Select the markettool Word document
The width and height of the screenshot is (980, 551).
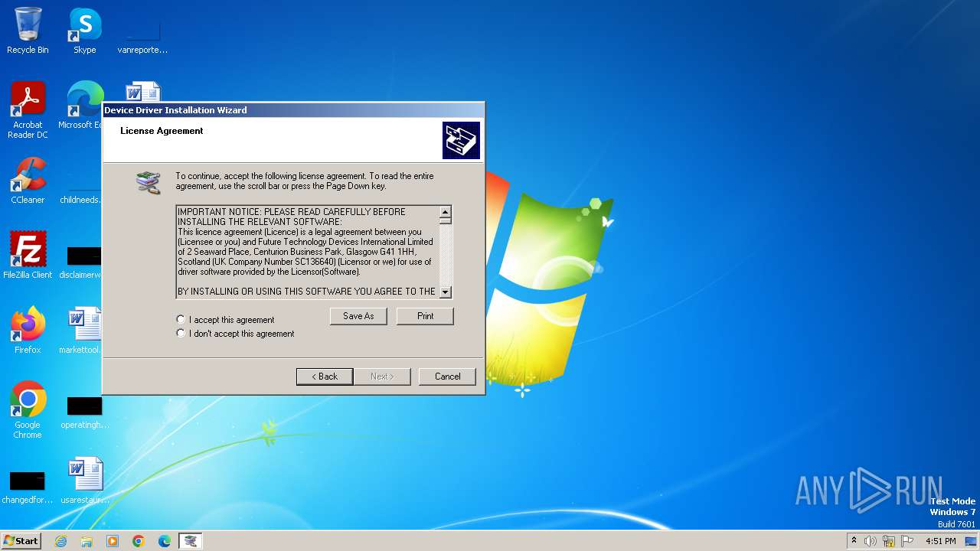tap(80, 330)
